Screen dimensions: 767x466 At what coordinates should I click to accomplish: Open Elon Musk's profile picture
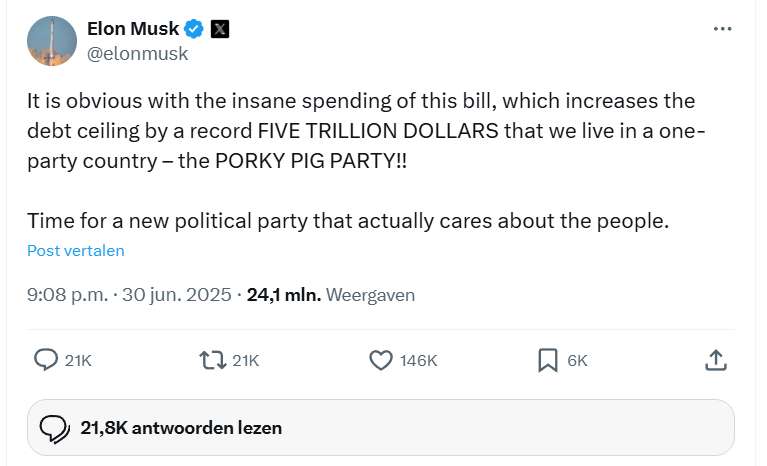click(51, 41)
